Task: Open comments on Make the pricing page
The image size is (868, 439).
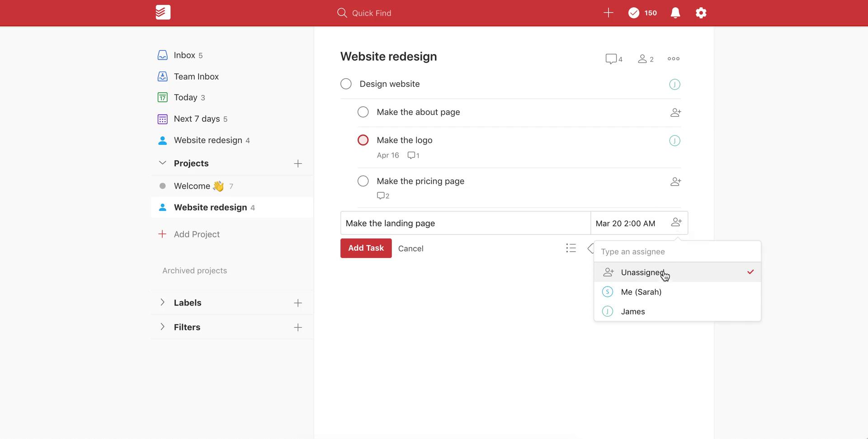Action: 383,196
